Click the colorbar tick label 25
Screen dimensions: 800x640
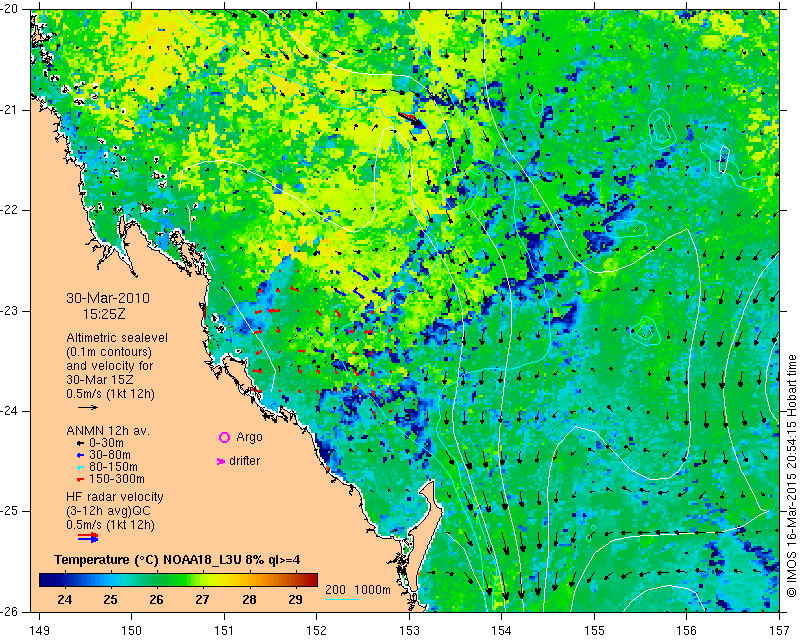(110, 599)
